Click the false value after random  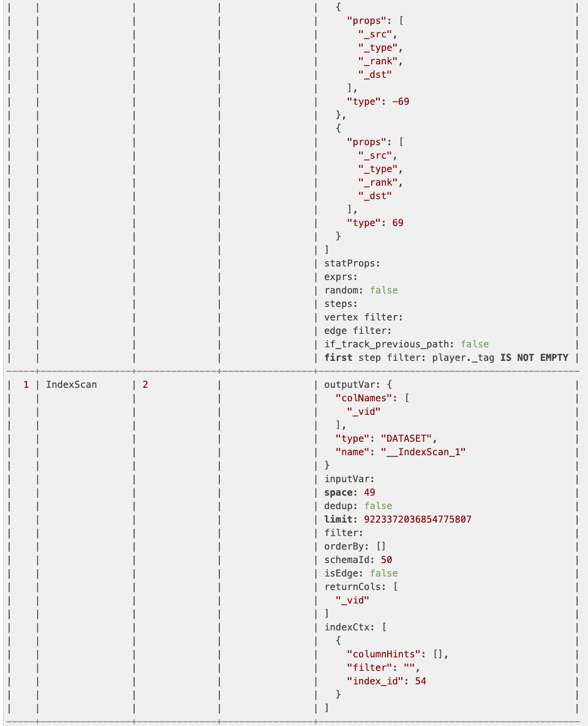(383, 290)
